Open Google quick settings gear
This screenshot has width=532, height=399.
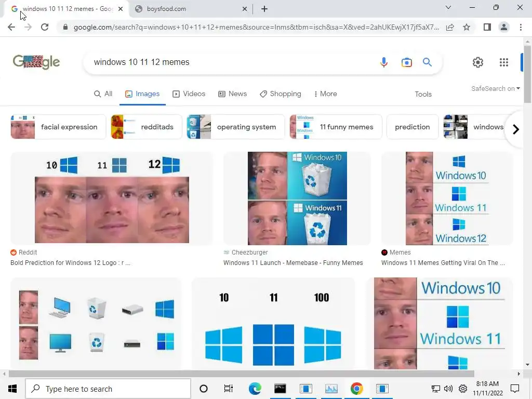(478, 62)
